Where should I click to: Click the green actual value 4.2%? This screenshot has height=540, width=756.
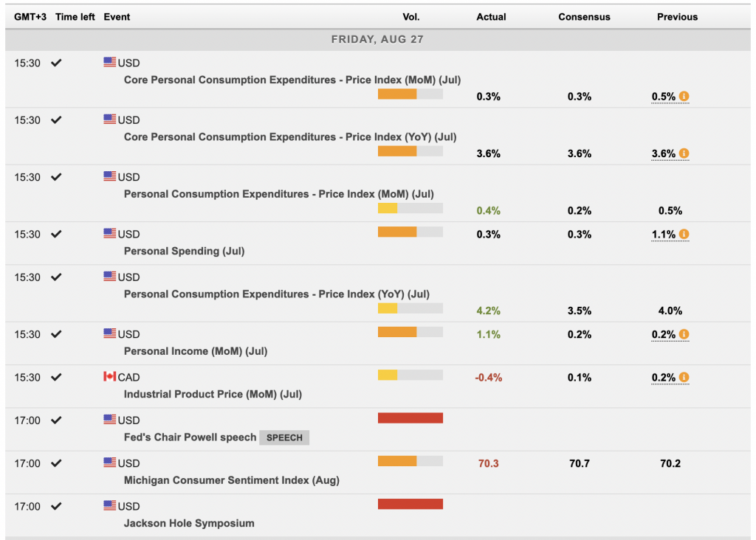[489, 311]
